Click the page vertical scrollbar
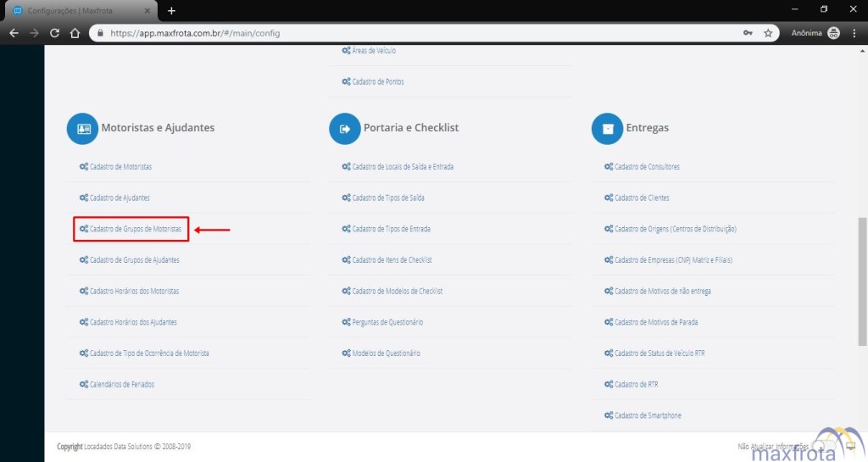The width and height of the screenshot is (868, 462). click(862, 280)
